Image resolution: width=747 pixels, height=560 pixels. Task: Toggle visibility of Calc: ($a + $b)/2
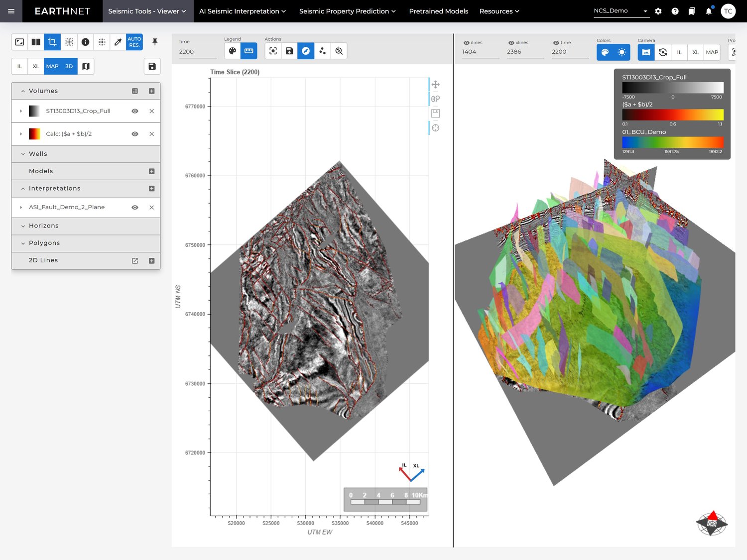click(134, 134)
